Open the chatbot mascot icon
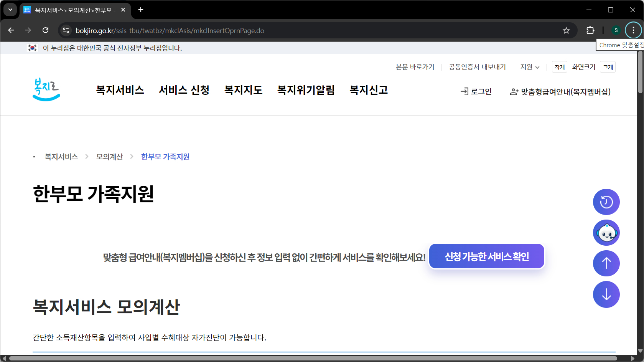Viewport: 644px width, 362px height. coord(606,233)
